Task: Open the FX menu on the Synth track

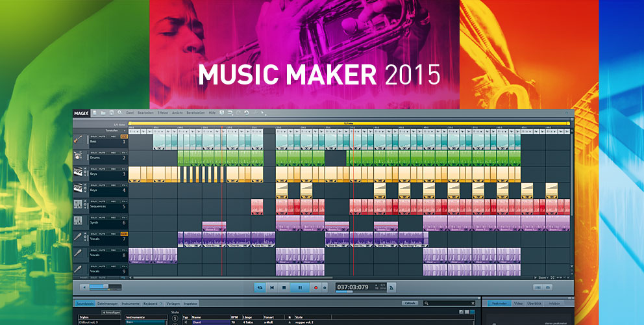Action: (125, 218)
